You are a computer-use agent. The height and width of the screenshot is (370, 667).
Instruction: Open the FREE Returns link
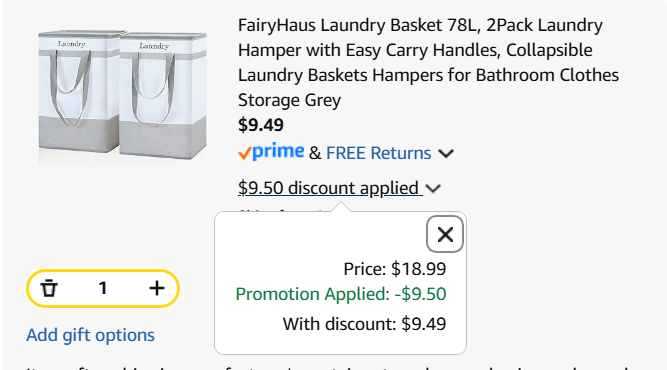point(379,153)
